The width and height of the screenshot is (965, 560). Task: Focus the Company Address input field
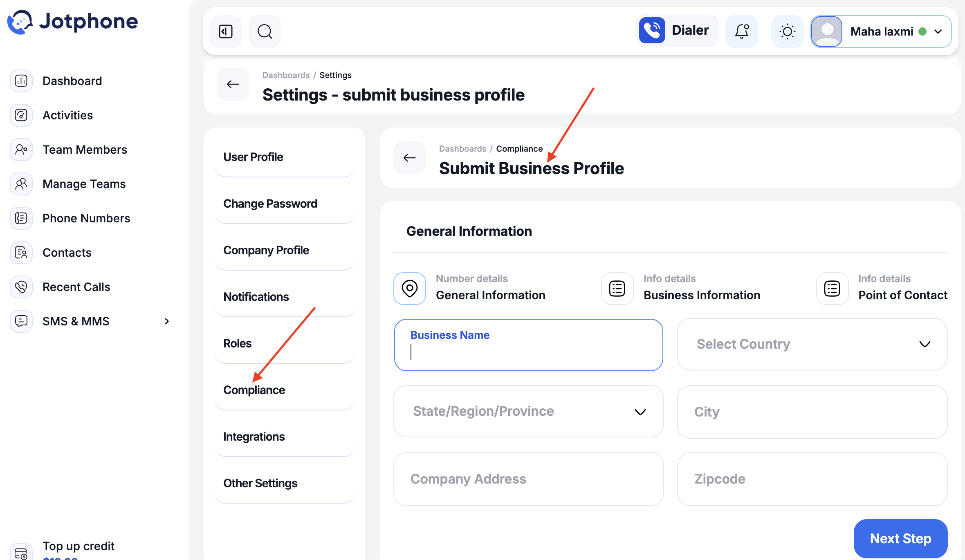coord(528,479)
